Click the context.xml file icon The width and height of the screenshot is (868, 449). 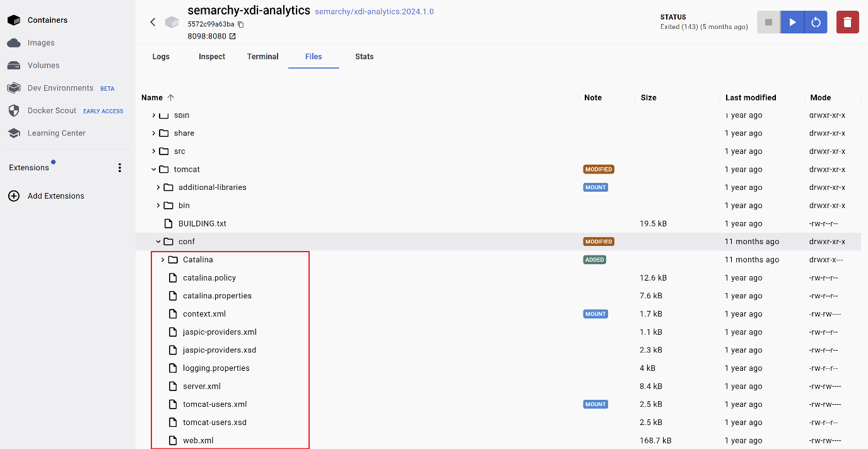[x=173, y=314]
